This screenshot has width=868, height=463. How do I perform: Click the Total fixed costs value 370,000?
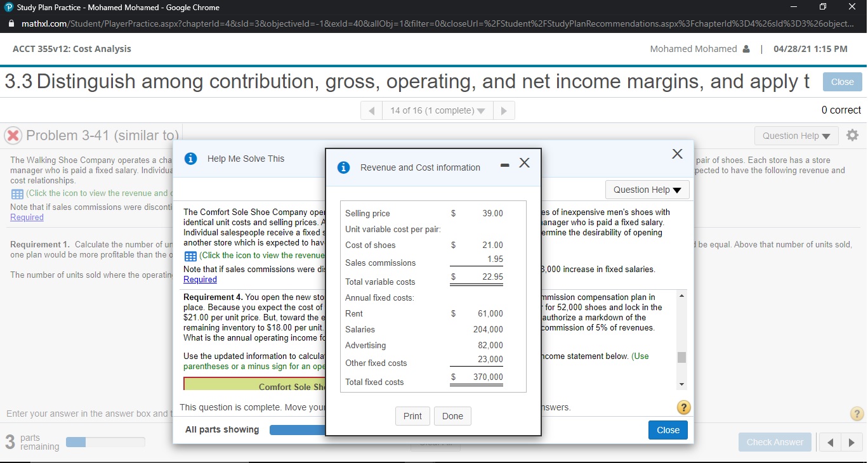(488, 377)
